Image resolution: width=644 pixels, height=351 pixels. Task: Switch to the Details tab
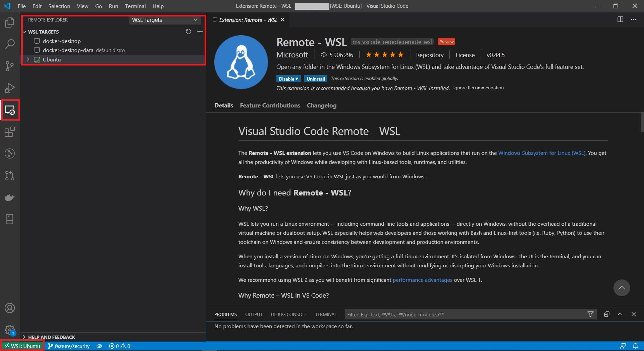coord(224,105)
